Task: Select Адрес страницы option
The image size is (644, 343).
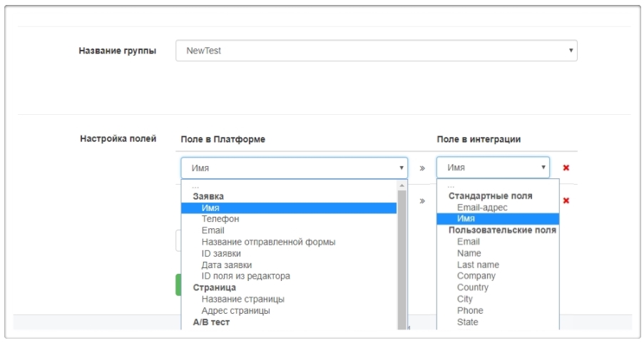Action: 235,310
